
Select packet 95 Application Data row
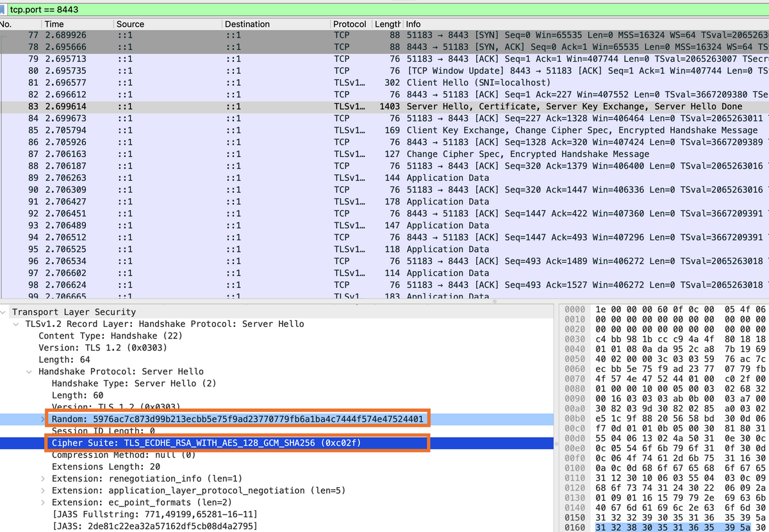pyautogui.click(x=384, y=249)
